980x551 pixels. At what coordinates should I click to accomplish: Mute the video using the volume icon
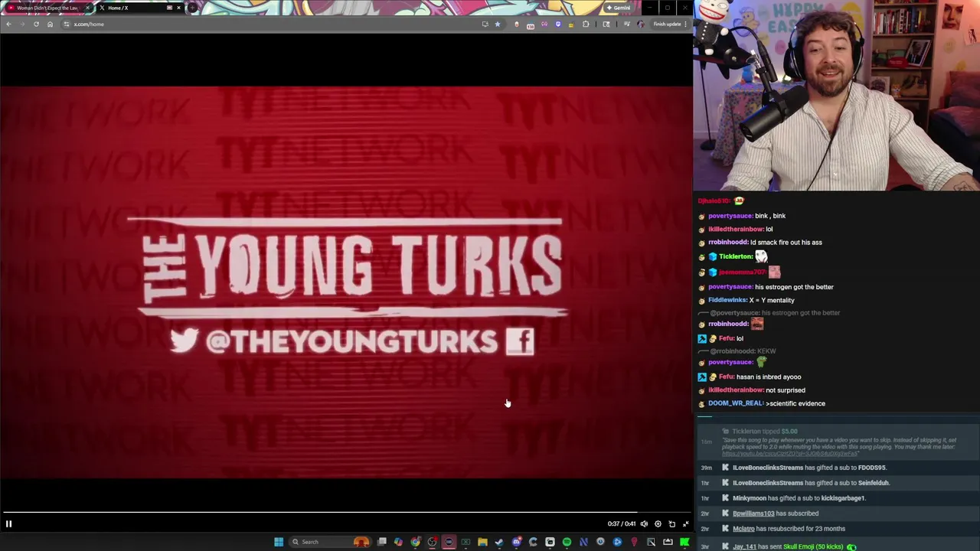[x=644, y=524]
